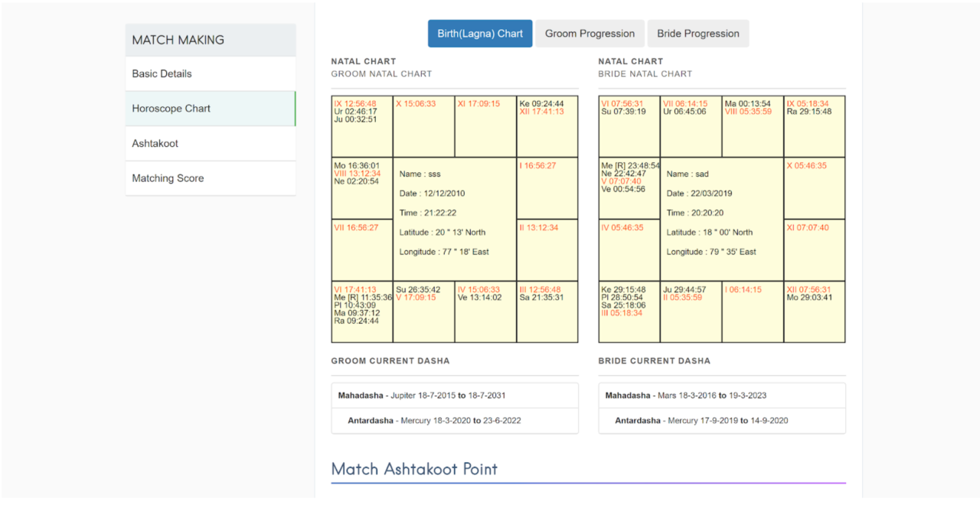
Task: Switch to the Birth(Lagna) Chart tab
Action: 479,33
